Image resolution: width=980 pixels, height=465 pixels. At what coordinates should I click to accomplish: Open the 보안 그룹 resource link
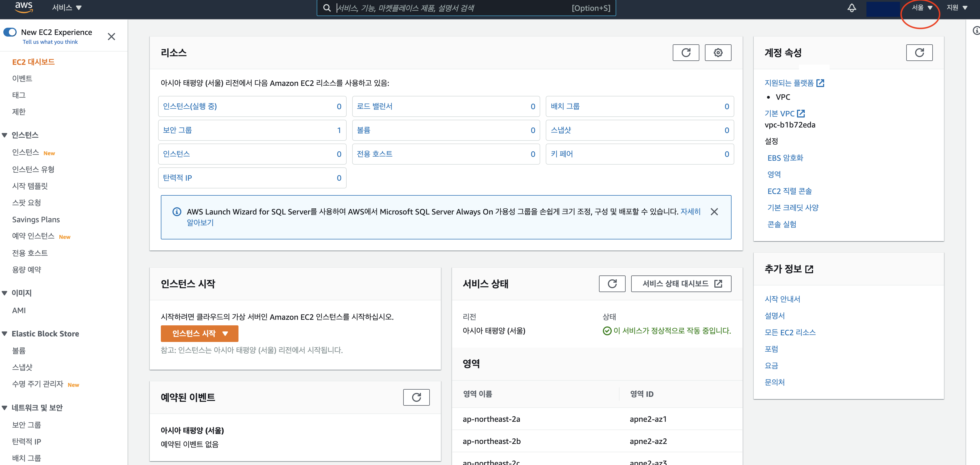[177, 130]
